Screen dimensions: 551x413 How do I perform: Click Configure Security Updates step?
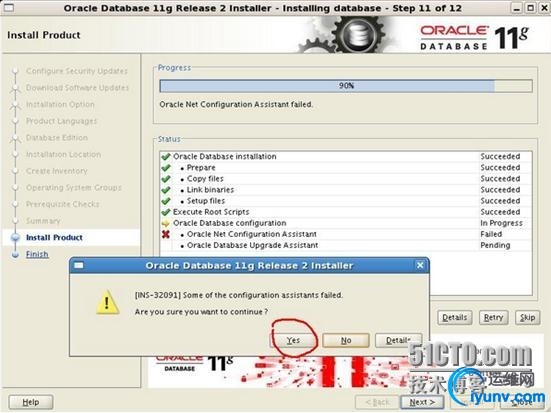(77, 71)
